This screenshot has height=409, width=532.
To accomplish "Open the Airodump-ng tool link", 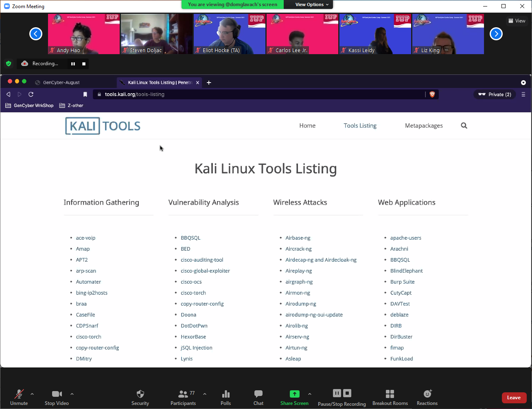I will point(301,304).
